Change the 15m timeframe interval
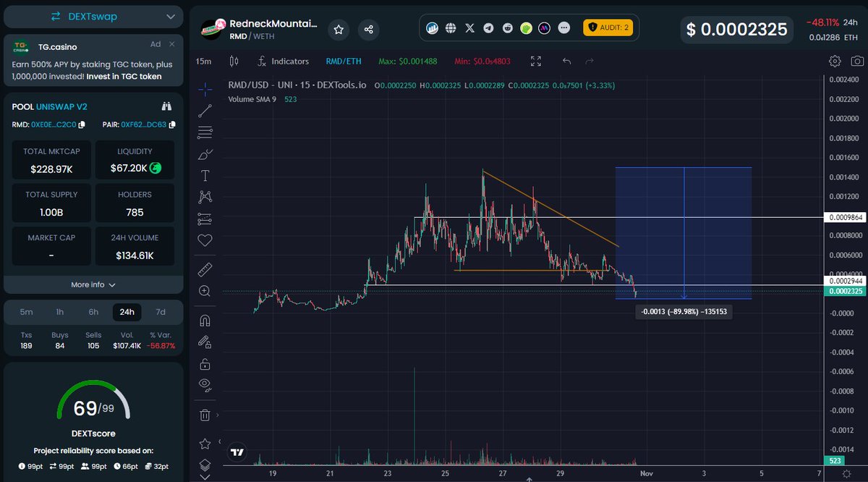This screenshot has width=868, height=482. 203,62
